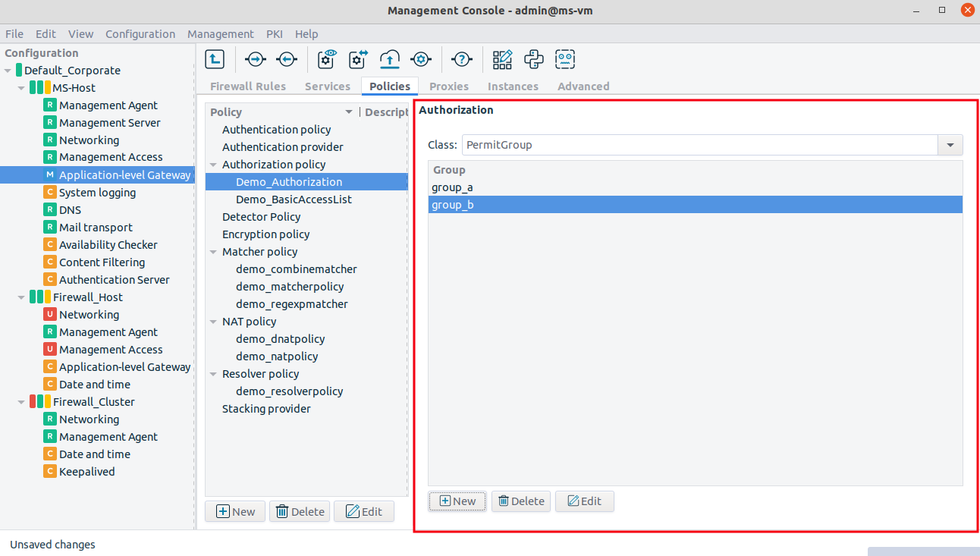Click the grid with pencil toolbar icon
980x556 pixels.
pyautogui.click(x=502, y=58)
